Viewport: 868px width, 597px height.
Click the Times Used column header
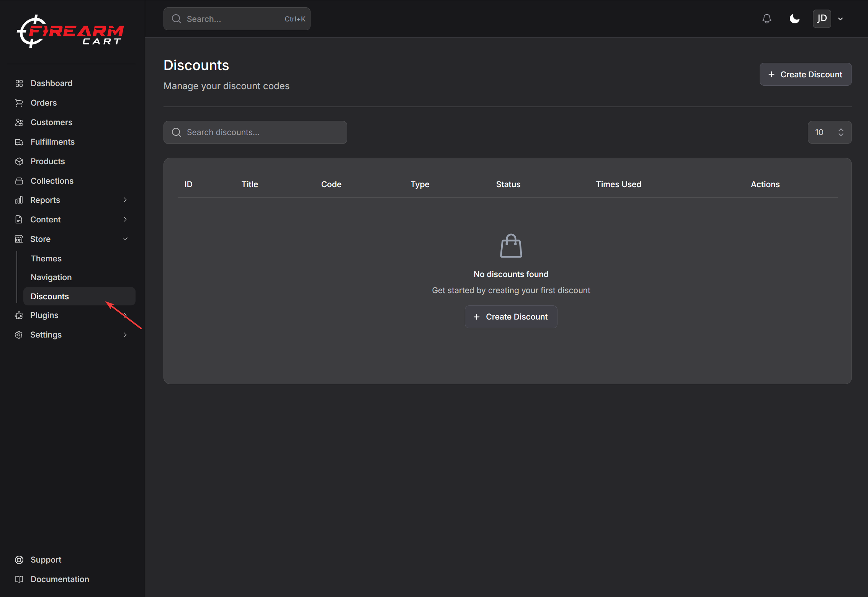coord(618,184)
